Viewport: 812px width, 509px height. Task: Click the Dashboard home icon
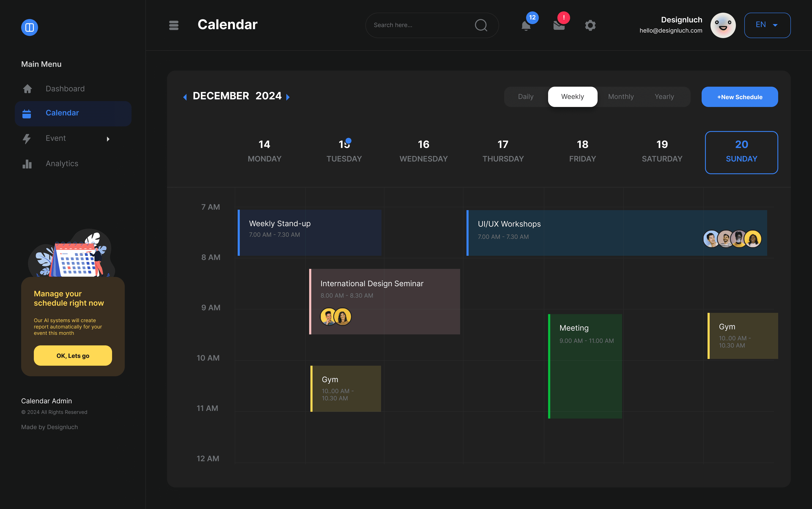click(x=27, y=89)
